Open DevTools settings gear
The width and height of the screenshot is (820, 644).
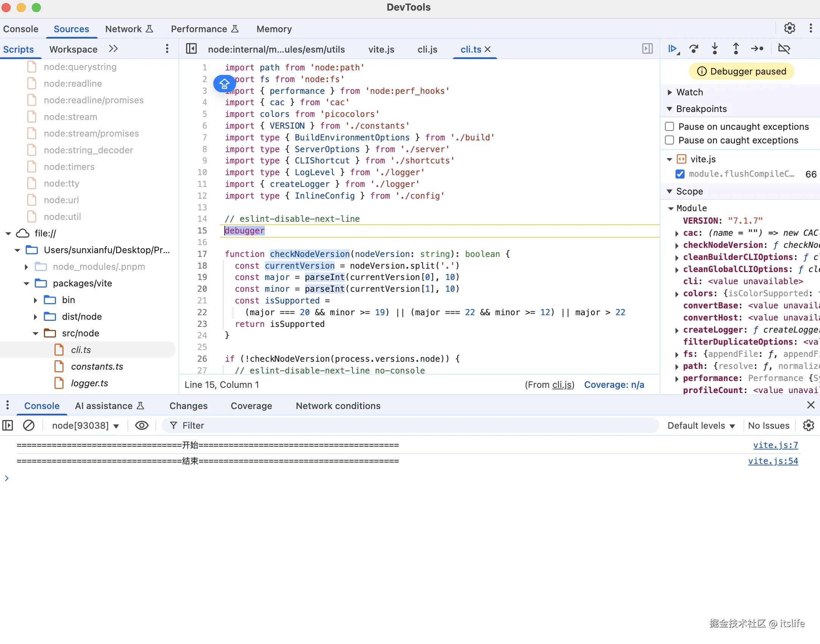pyautogui.click(x=789, y=28)
